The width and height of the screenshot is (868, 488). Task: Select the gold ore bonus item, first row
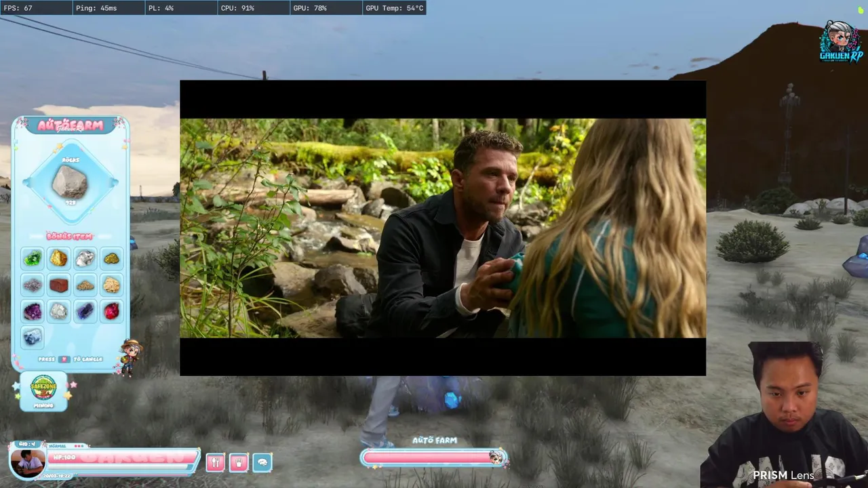59,258
